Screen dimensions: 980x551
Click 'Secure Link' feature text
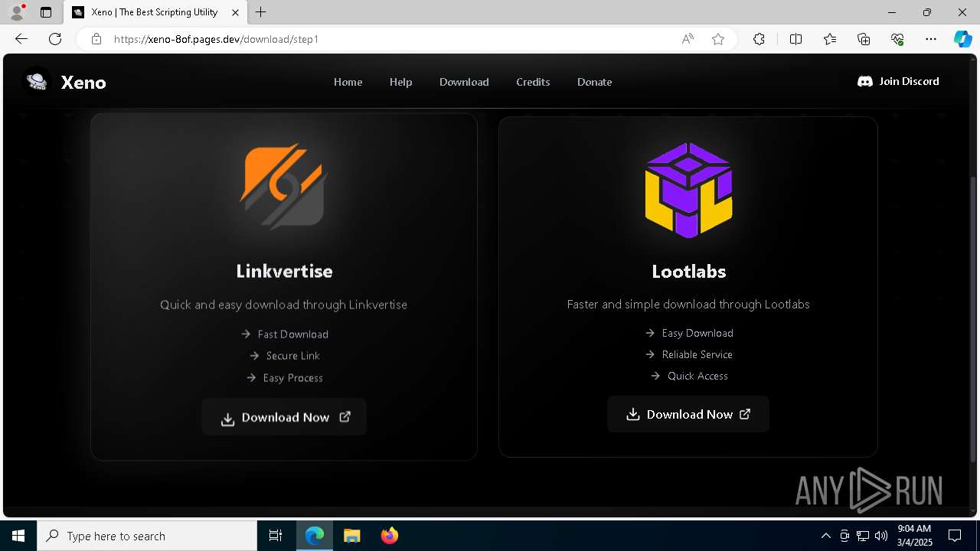[292, 356]
